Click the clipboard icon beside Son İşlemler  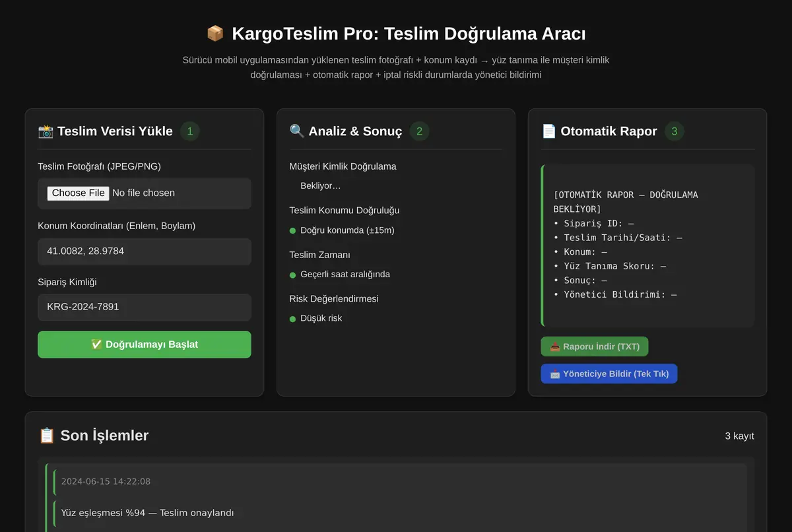tap(47, 436)
